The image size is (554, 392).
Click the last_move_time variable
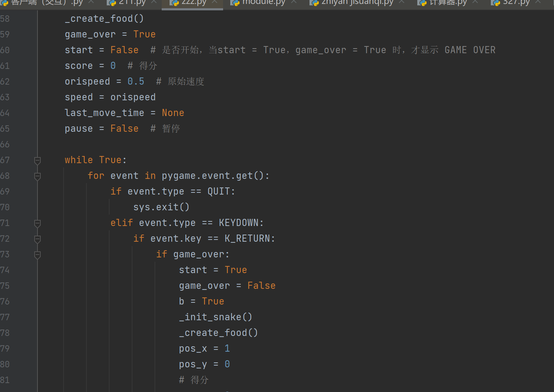click(104, 113)
